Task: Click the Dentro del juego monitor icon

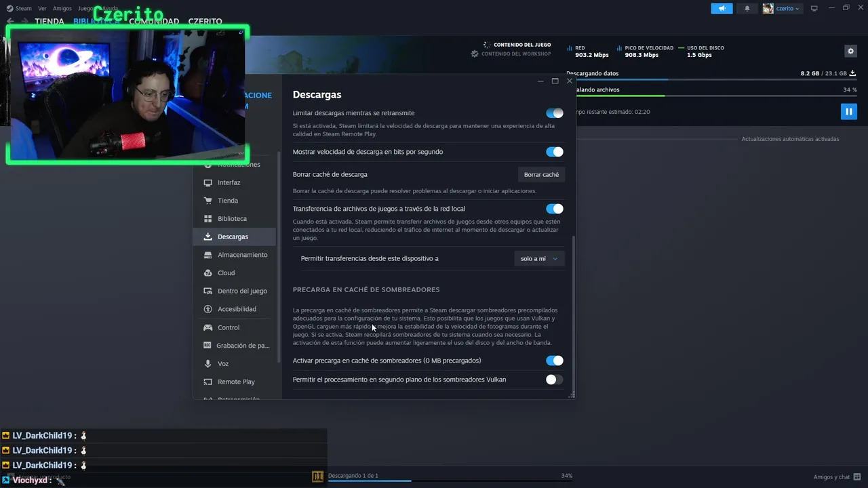Action: pyautogui.click(x=208, y=291)
